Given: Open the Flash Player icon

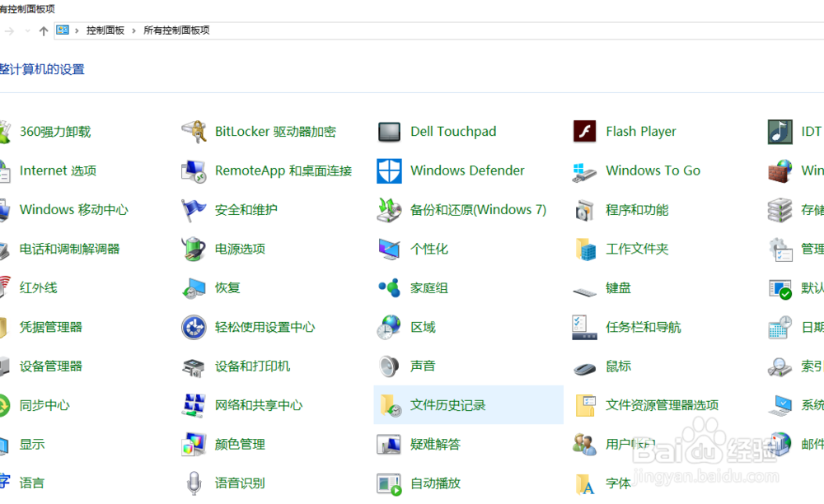Looking at the screenshot, I should pyautogui.click(x=584, y=132).
